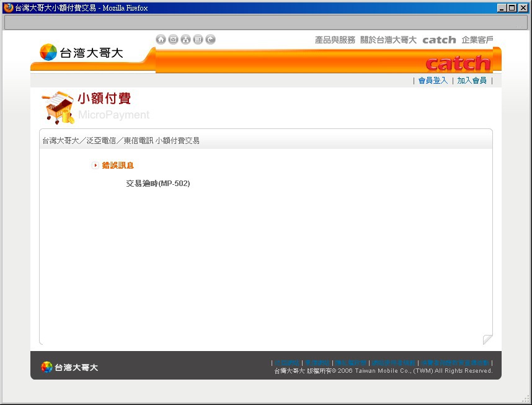This screenshot has width=532, height=405.
Task: Open the 宣導活動 footer link
Action: click(x=455, y=363)
